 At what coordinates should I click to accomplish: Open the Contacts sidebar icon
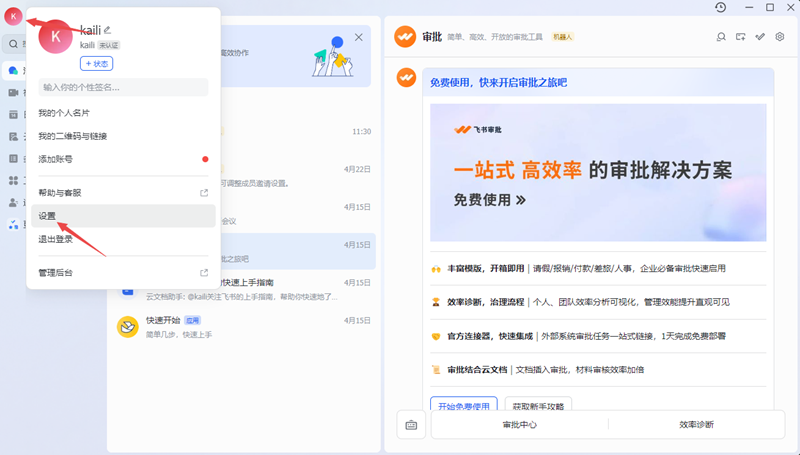pos(13,203)
